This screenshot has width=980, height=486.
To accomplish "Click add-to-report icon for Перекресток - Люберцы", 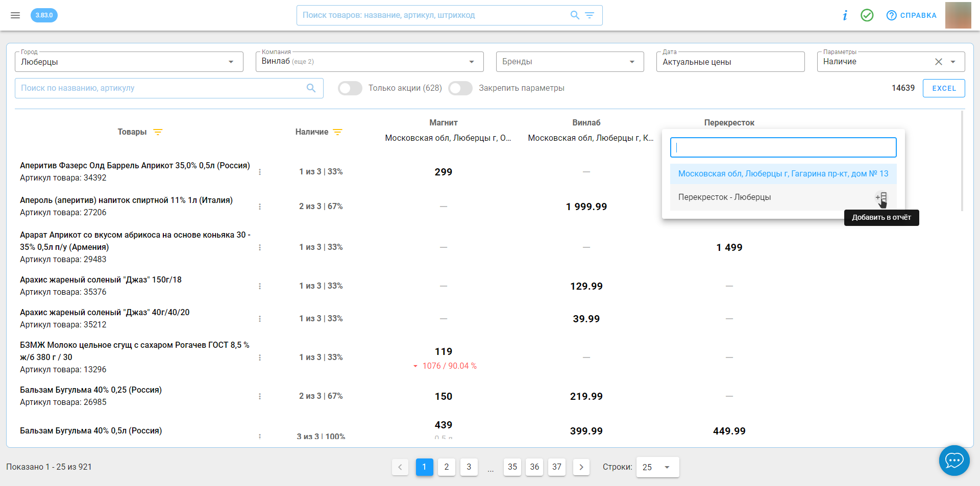I will click(x=881, y=197).
